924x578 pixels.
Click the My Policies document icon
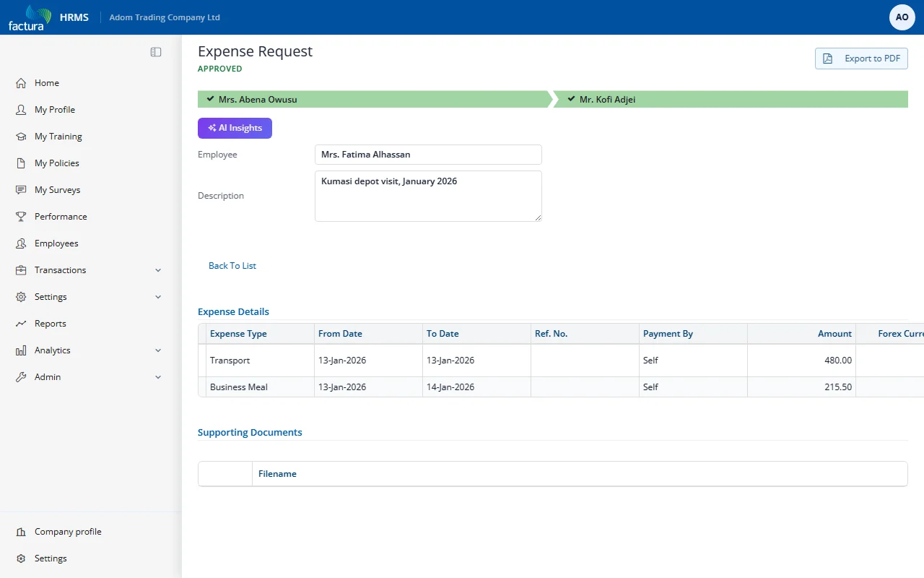21,163
